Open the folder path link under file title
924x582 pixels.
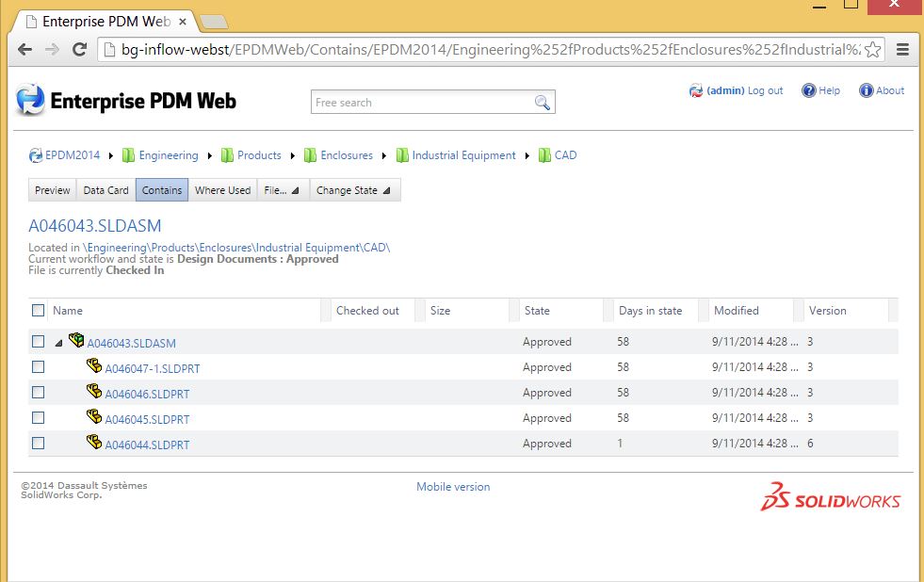click(235, 248)
